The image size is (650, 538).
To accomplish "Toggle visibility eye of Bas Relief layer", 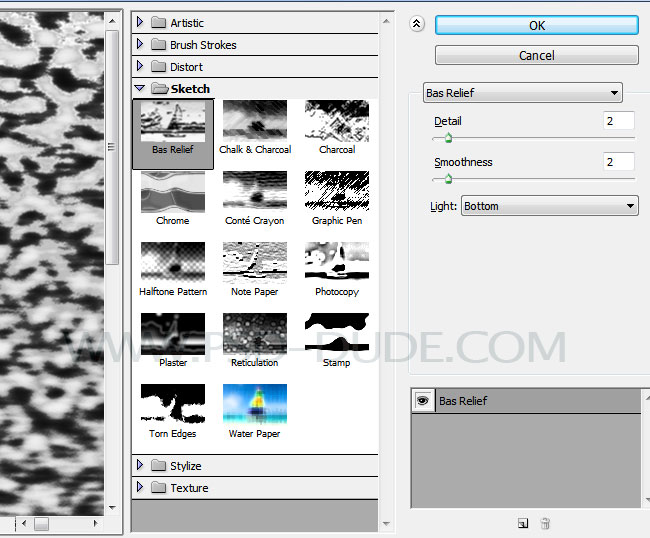I will tap(423, 401).
